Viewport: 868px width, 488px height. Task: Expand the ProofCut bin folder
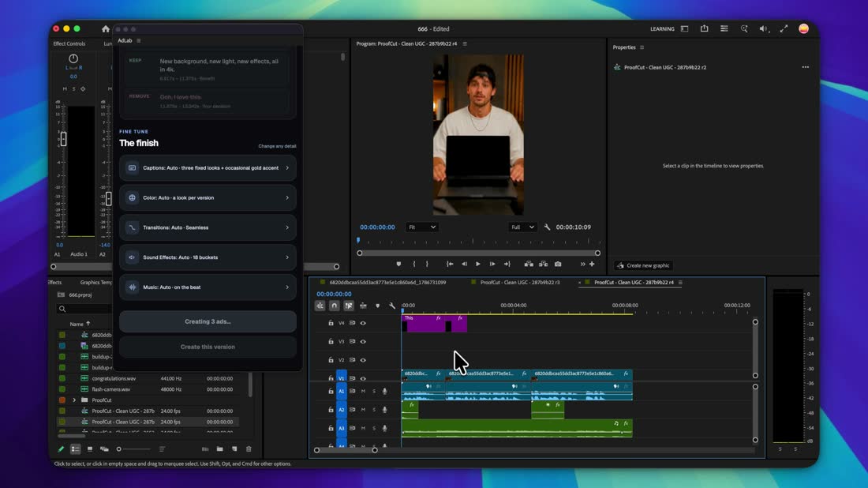pos(74,400)
